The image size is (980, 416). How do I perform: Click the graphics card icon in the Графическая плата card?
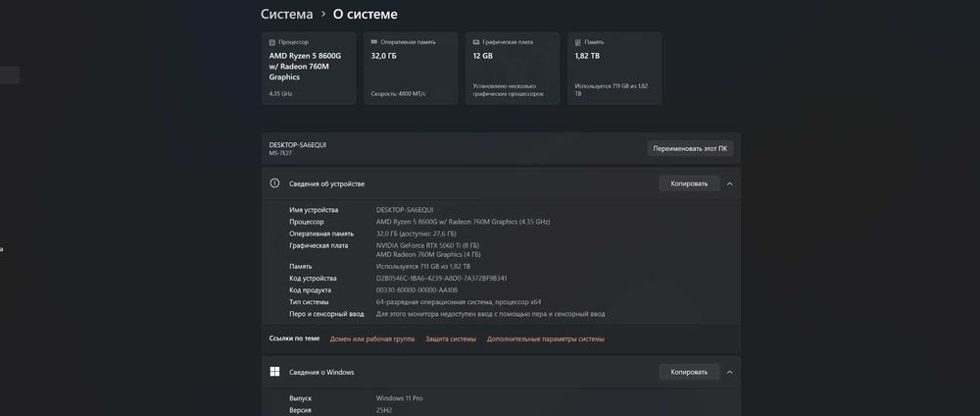[x=476, y=42]
